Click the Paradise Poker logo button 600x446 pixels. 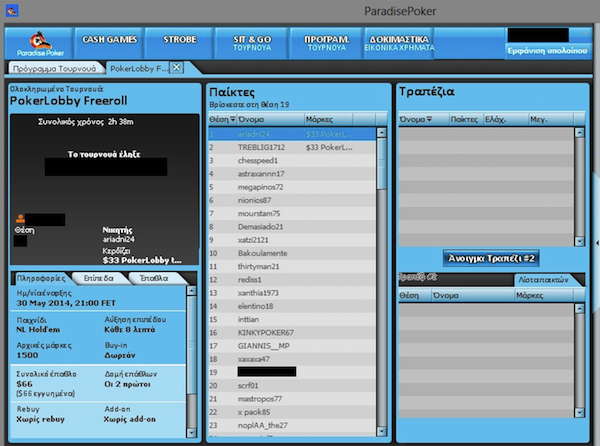pyautogui.click(x=39, y=43)
